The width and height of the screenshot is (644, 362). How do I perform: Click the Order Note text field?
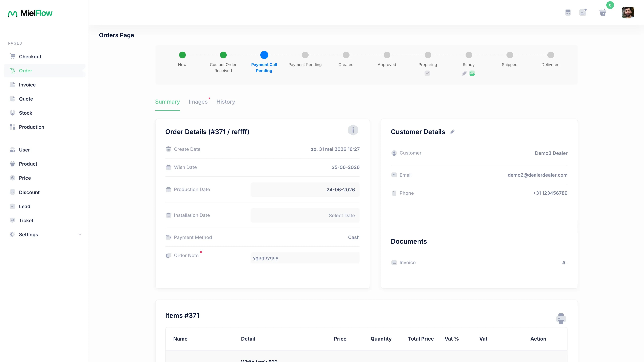pos(305,258)
